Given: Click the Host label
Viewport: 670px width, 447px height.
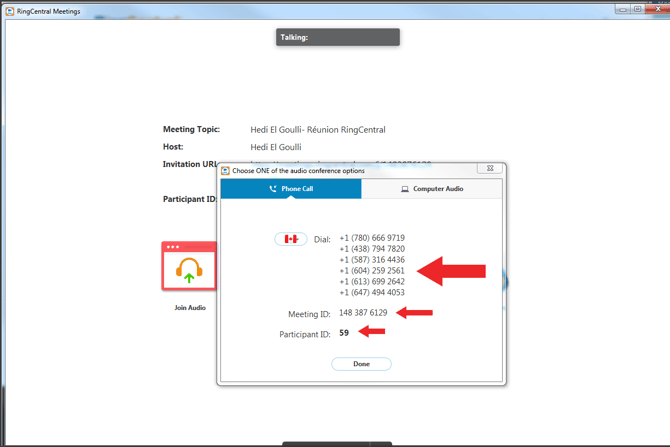Looking at the screenshot, I should tap(173, 147).
